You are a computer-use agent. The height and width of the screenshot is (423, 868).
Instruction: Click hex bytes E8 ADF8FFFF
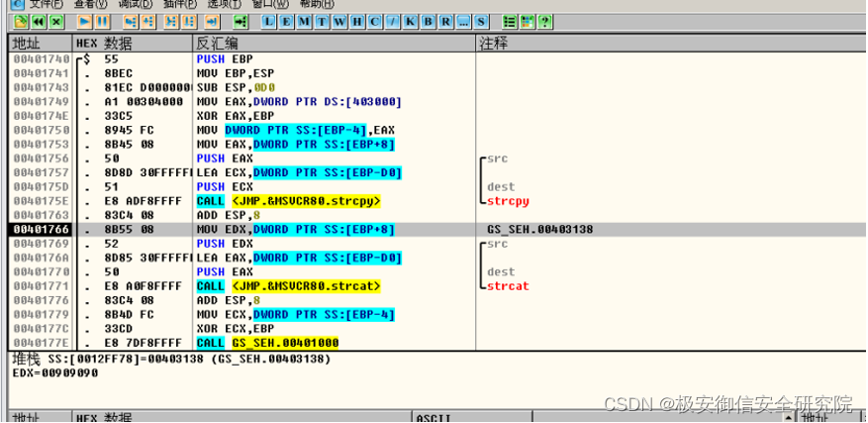click(x=143, y=201)
